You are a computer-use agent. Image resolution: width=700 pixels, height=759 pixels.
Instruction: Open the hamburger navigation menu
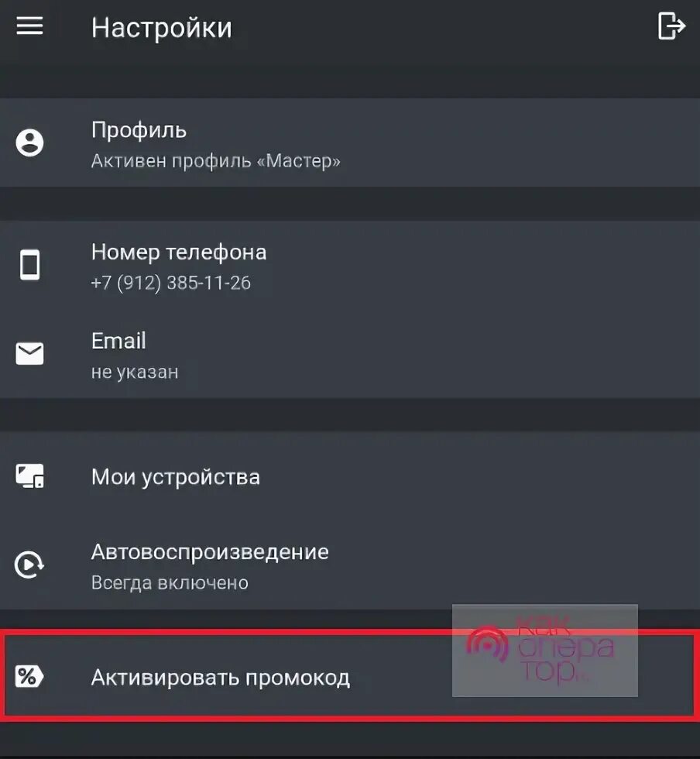29,26
